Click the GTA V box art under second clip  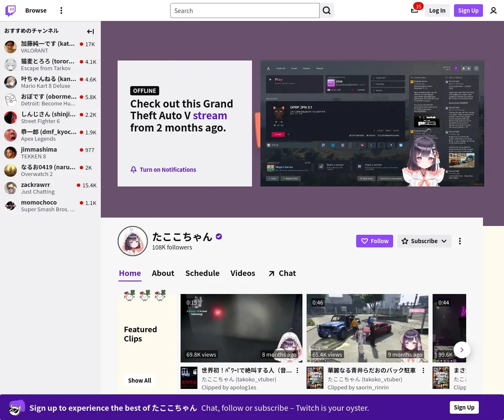coord(315,378)
